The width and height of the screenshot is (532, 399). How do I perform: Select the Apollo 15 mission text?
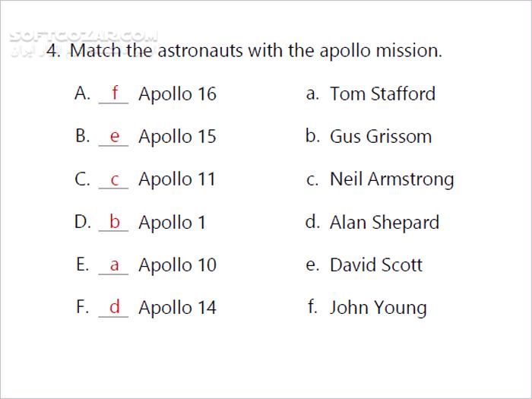[x=177, y=137]
